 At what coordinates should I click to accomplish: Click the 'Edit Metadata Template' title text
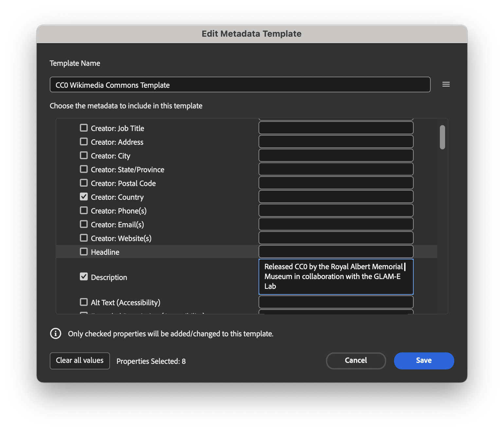coord(251,34)
